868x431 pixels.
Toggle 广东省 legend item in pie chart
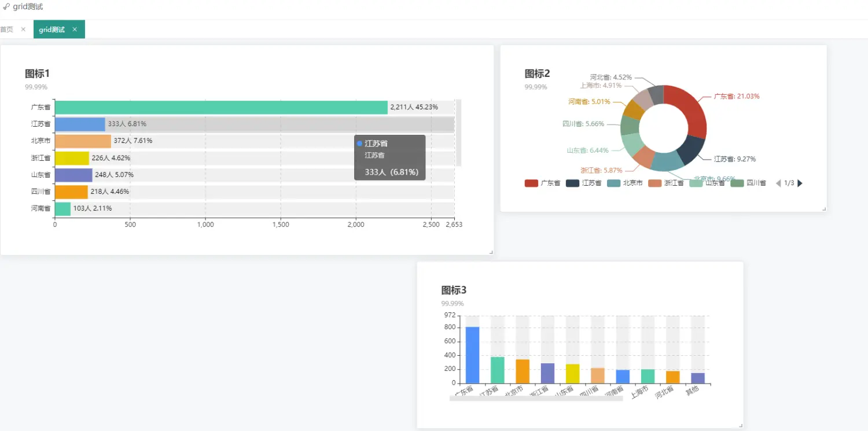coord(542,183)
